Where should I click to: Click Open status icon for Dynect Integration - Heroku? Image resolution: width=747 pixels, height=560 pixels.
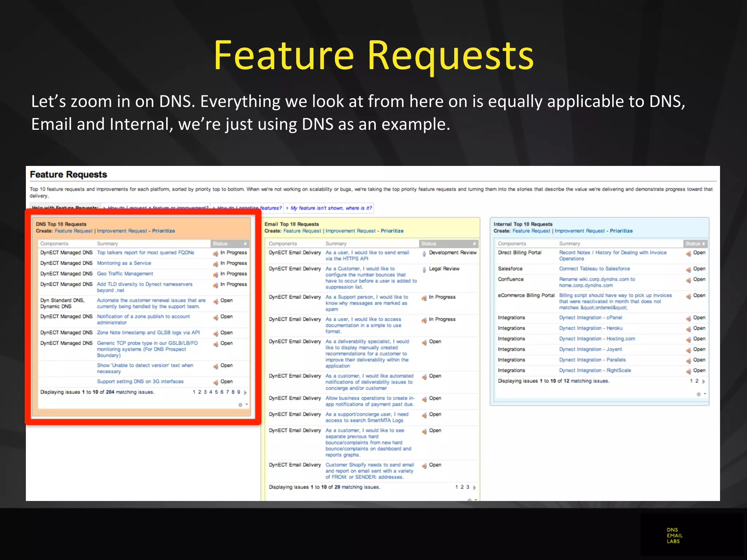(688, 329)
